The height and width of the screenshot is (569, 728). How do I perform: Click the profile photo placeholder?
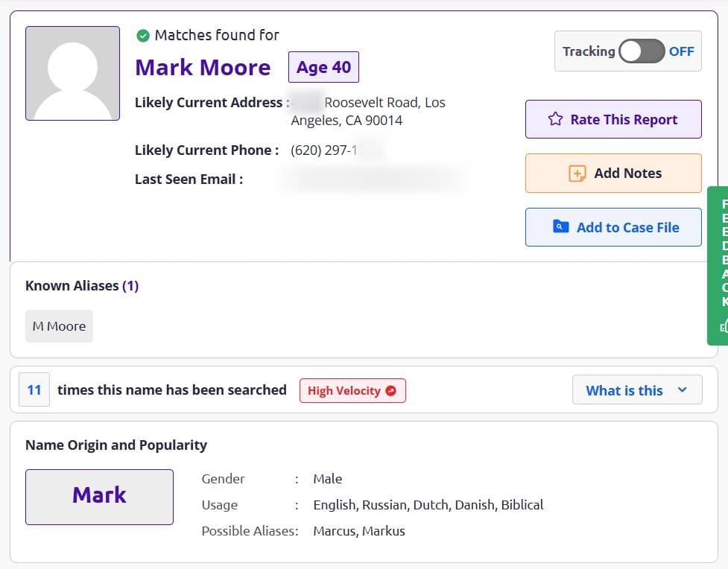coord(72,73)
